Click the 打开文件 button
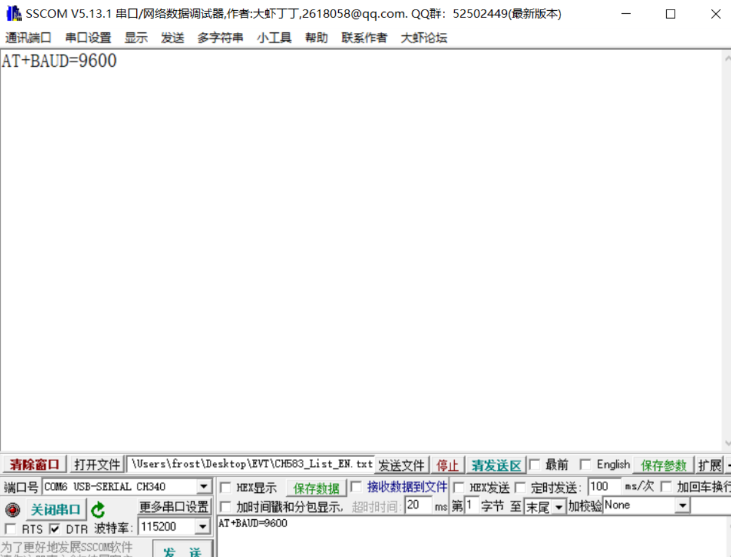Image resolution: width=731 pixels, height=557 pixels. tap(97, 464)
